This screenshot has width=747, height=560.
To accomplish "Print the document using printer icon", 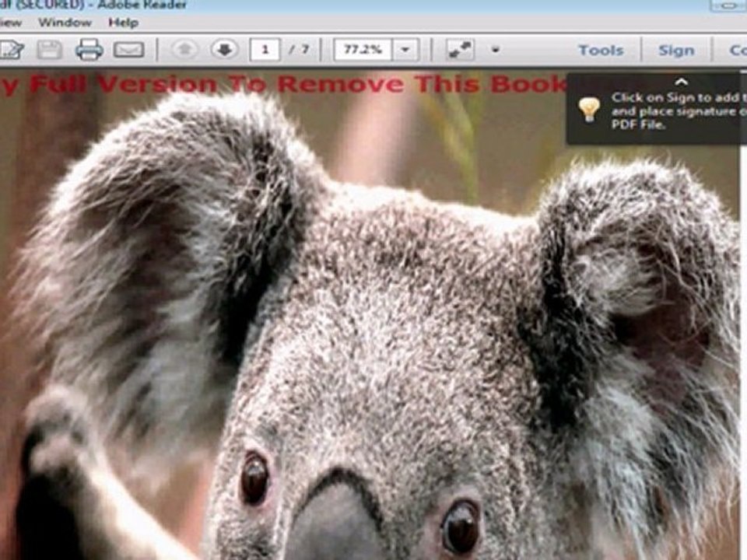I will [89, 50].
